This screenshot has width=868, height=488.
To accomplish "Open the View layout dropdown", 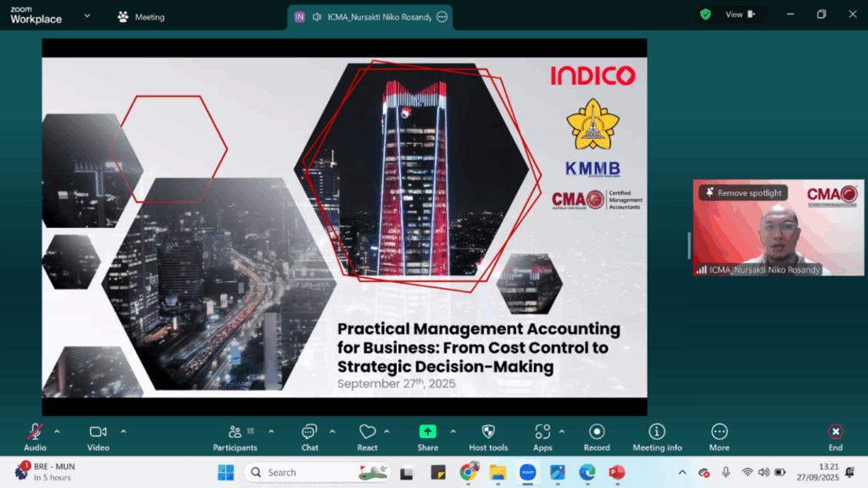I will coord(738,14).
